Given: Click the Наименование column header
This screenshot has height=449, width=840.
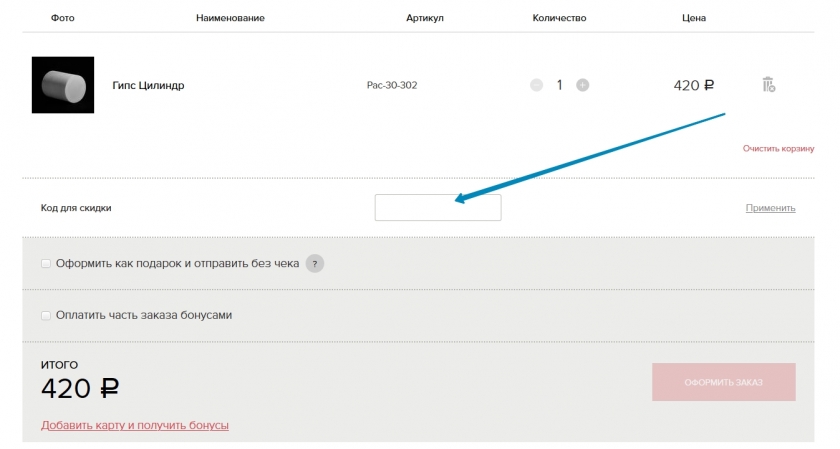Looking at the screenshot, I should (x=230, y=18).
